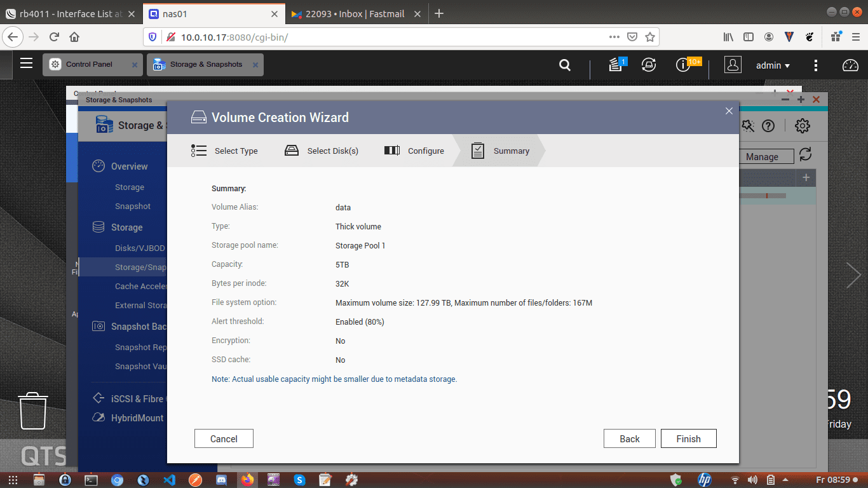Open external devices icon in QTS bar

[x=648, y=64]
